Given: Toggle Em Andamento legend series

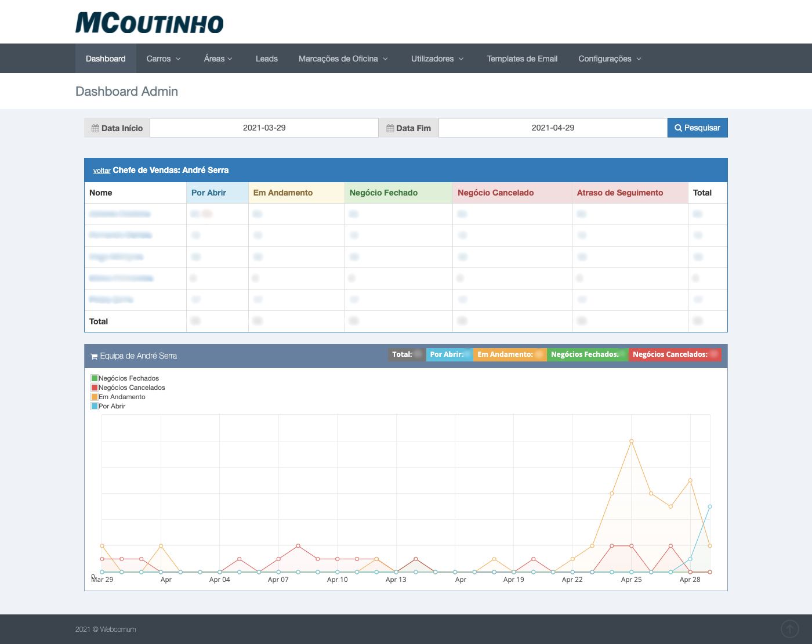Looking at the screenshot, I should point(121,397).
